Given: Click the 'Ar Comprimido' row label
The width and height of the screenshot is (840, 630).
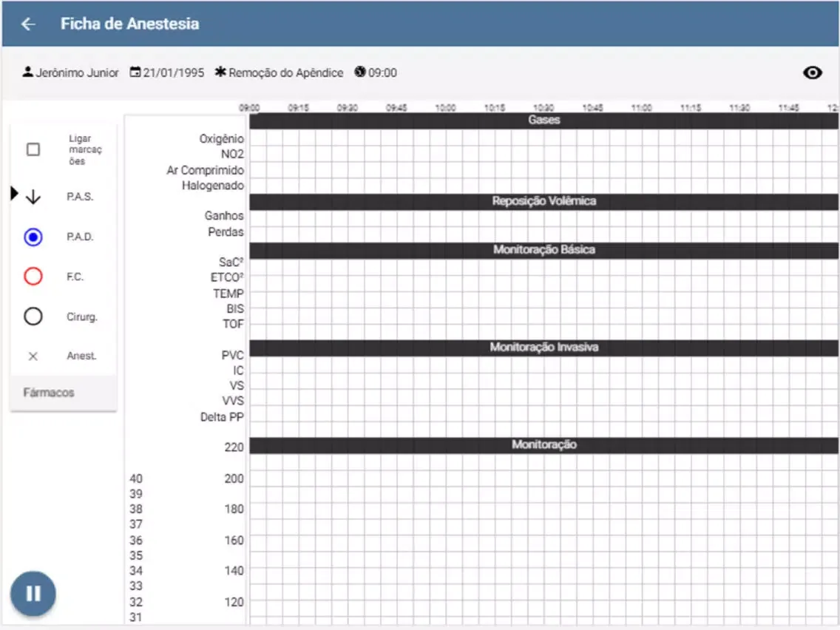Looking at the screenshot, I should click(205, 170).
